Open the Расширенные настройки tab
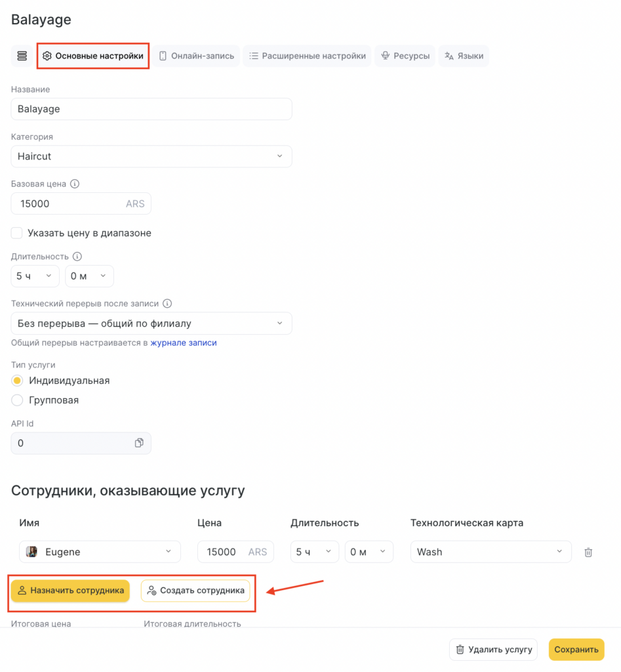Screen dimensions: 621x672 [x=308, y=56]
